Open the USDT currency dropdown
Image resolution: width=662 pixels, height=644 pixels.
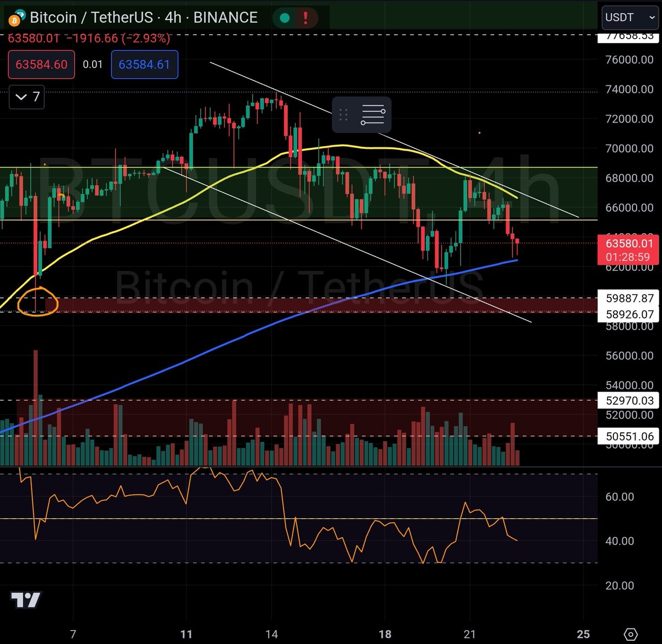(630, 18)
